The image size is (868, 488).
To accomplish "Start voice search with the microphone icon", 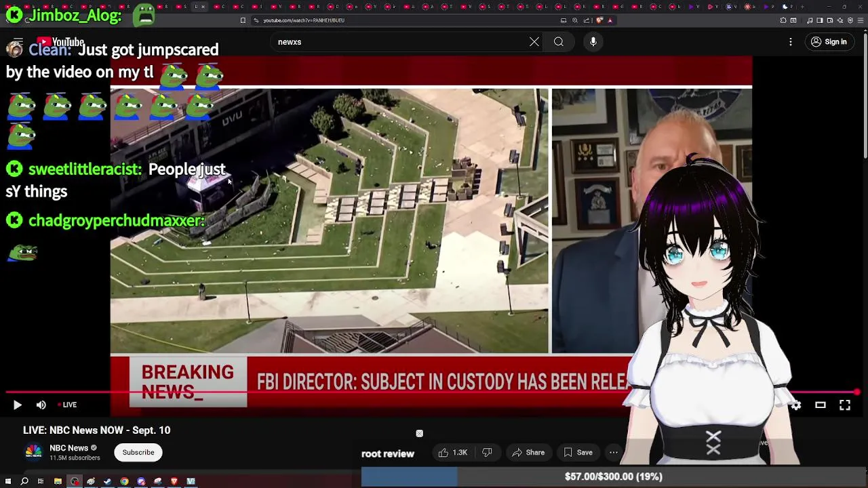I will (x=593, y=42).
